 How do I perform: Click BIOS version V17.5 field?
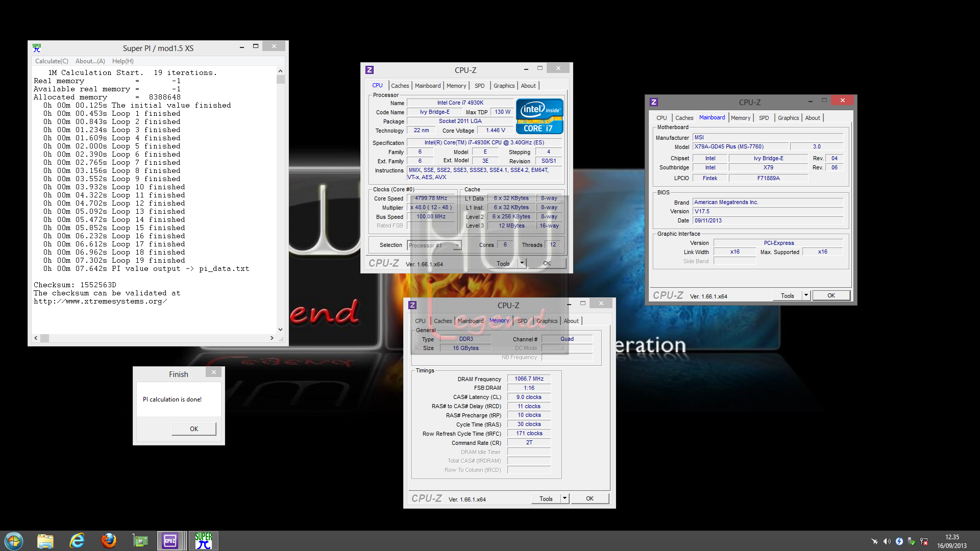point(768,212)
